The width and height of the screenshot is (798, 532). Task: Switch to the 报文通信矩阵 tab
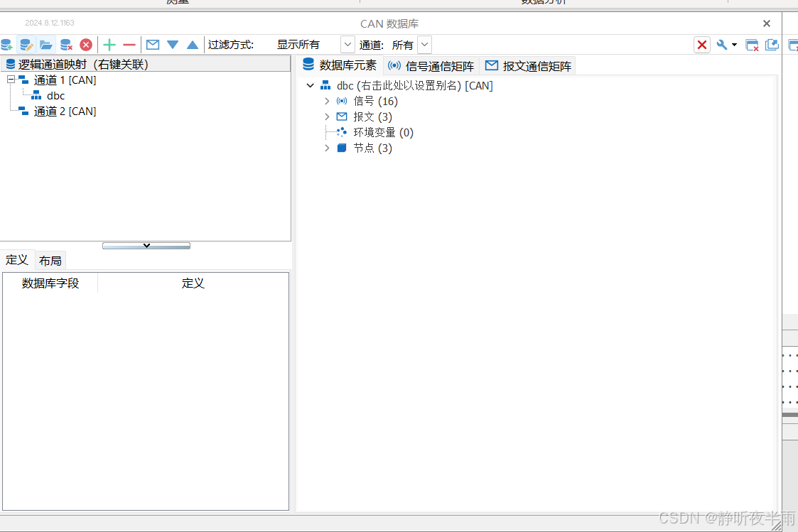pos(528,66)
